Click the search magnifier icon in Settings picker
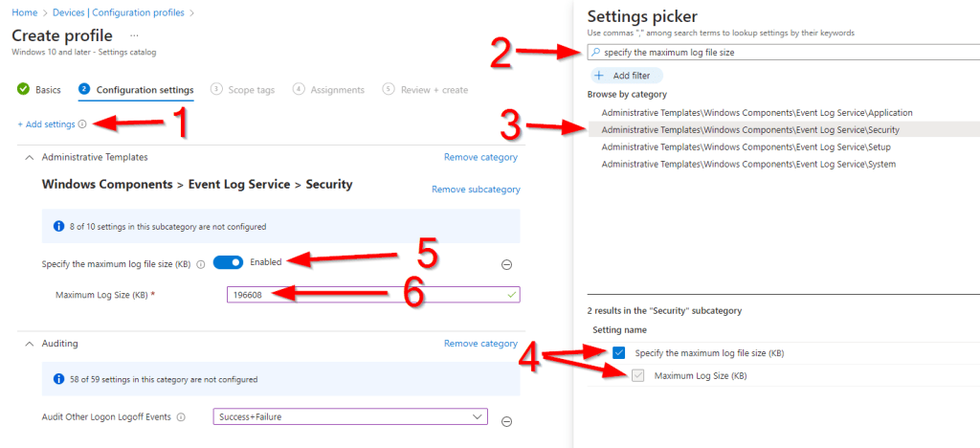This screenshot has height=448, width=980. (595, 52)
